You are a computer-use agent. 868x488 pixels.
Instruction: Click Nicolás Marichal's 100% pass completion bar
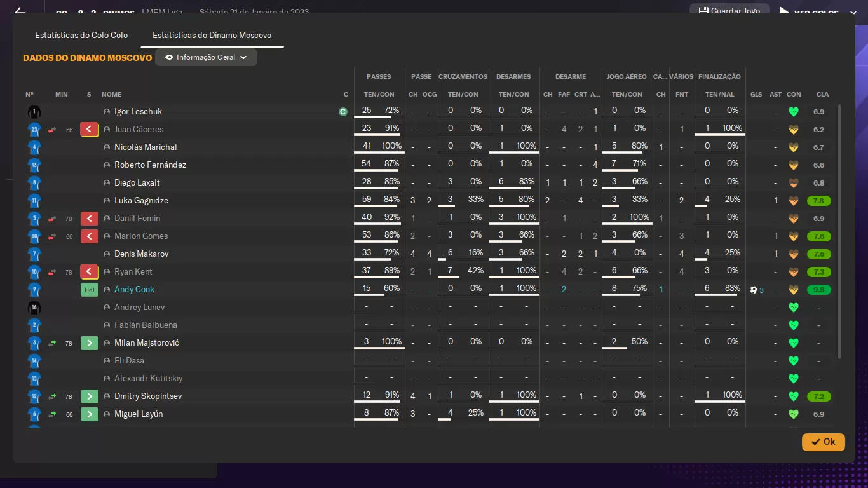pyautogui.click(x=379, y=153)
